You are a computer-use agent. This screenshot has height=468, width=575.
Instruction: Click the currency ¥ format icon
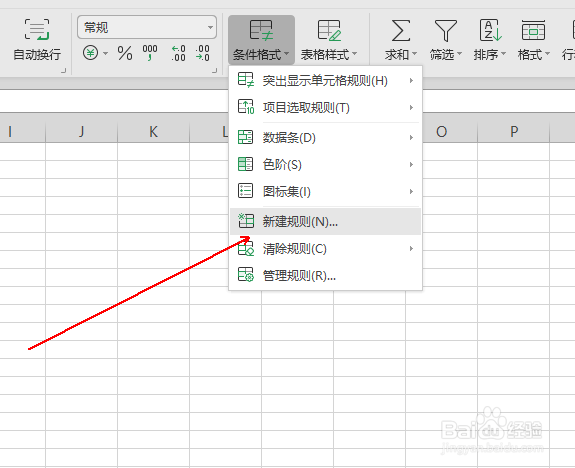[x=90, y=53]
